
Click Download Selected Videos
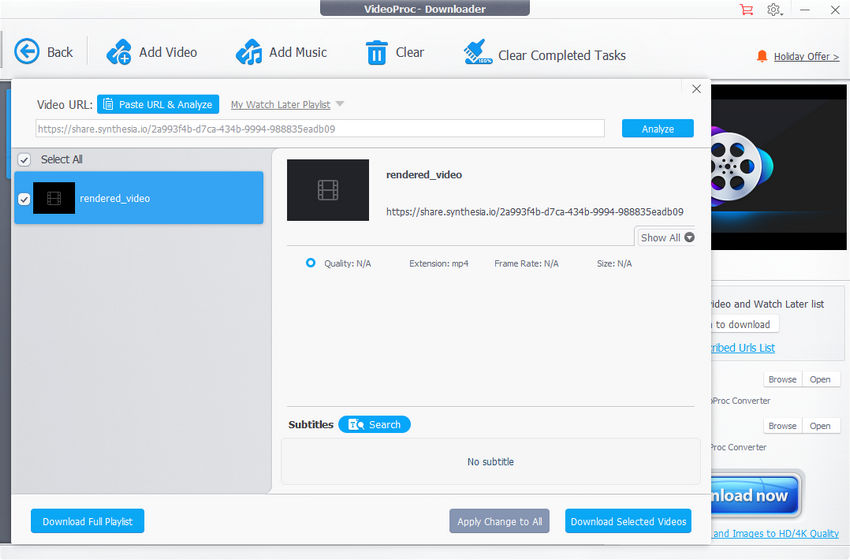pos(628,521)
